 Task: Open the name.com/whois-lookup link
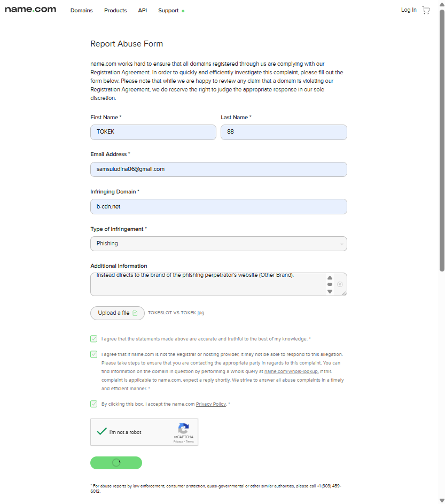point(292,371)
